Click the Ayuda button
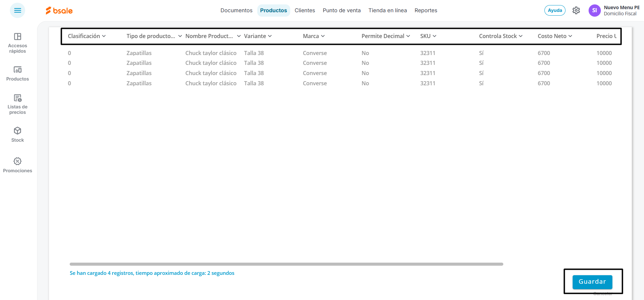The width and height of the screenshot is (644, 300). coord(555,11)
